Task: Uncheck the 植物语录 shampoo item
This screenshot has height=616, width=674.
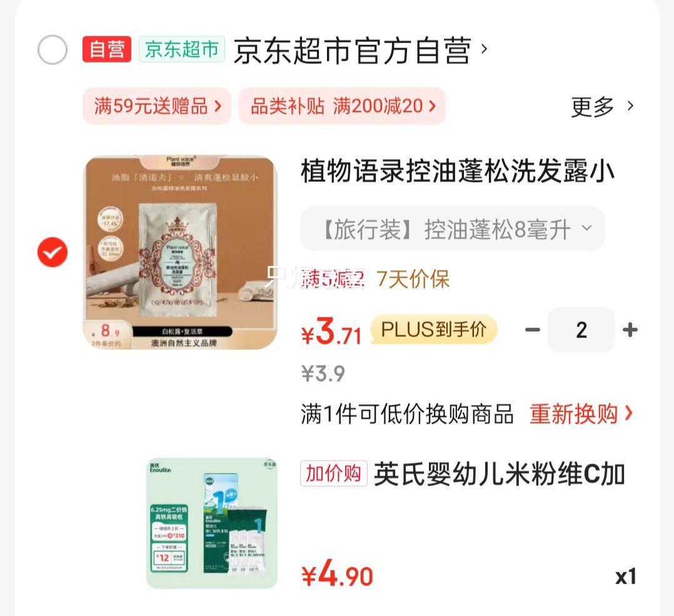Action: click(x=53, y=252)
